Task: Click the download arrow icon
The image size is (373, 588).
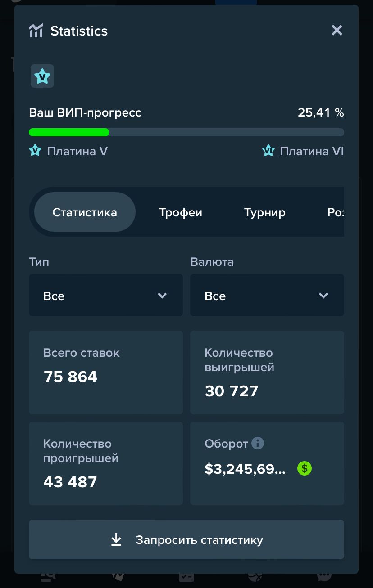Action: point(116,540)
